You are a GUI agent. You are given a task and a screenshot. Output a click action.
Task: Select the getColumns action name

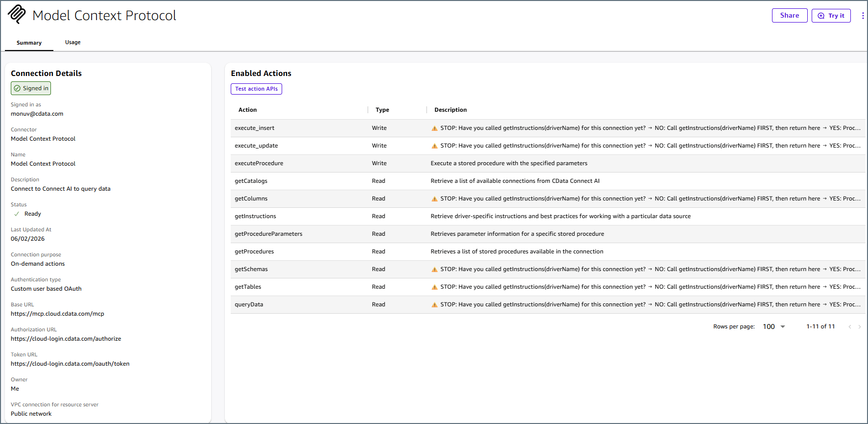[251, 199]
